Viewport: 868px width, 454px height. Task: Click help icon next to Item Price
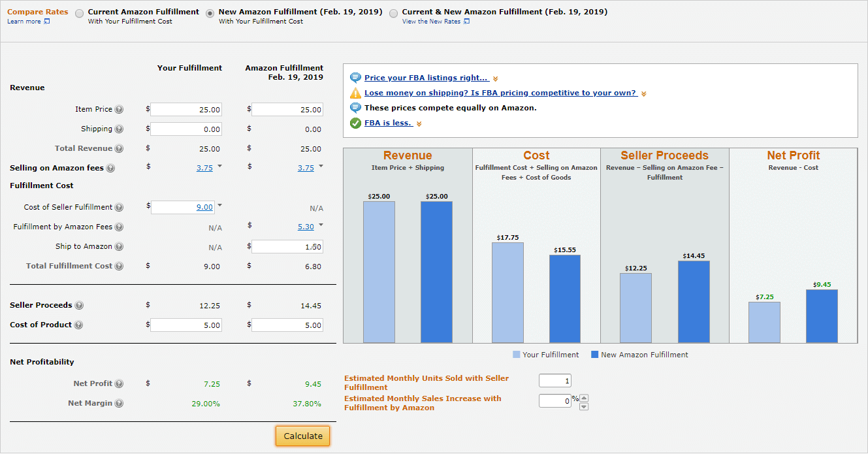click(119, 110)
